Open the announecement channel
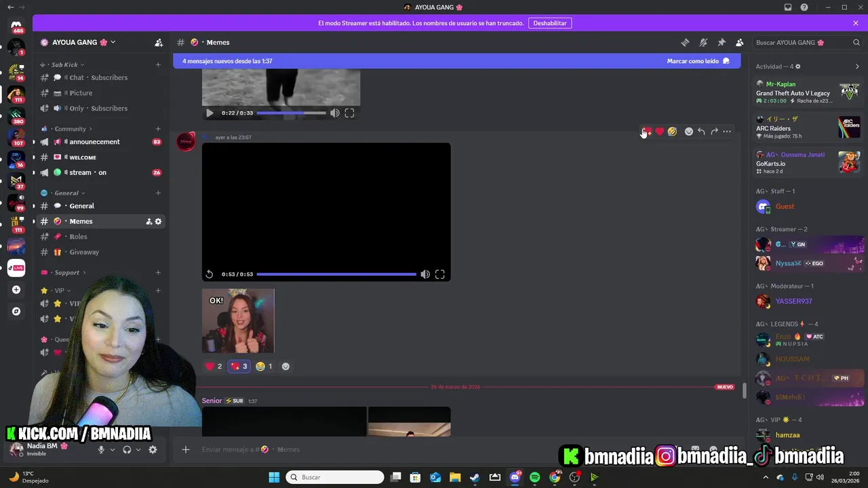 tap(100, 142)
